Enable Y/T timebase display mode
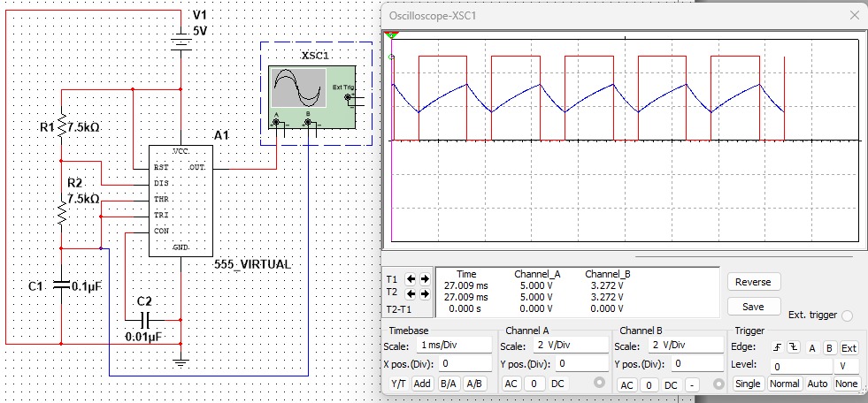This screenshot has height=403, width=868. [x=397, y=384]
